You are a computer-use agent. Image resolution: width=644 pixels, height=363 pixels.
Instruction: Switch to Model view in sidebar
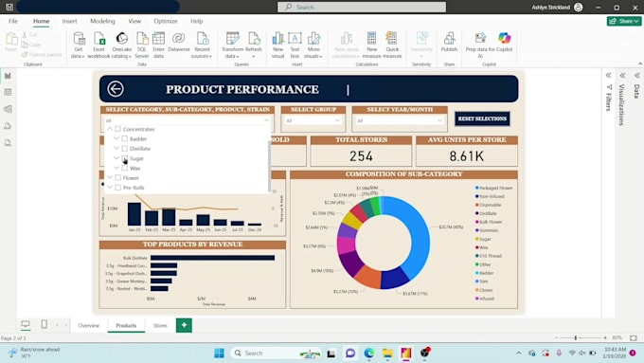tap(8, 109)
